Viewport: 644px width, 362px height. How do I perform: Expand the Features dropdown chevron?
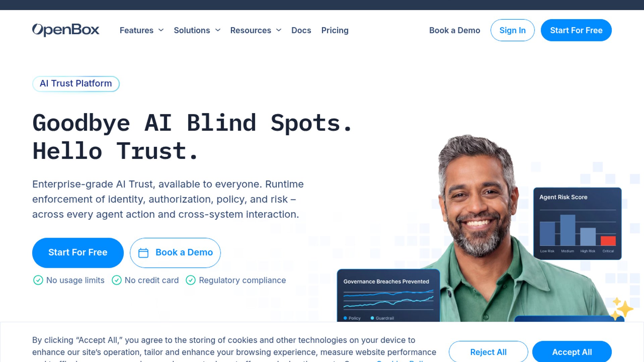[x=161, y=30]
